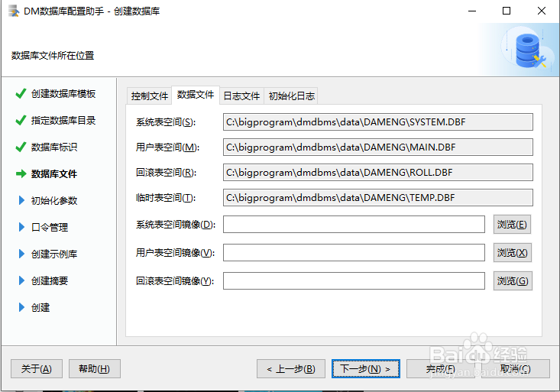Click the 帮助(H) button
This screenshot has height=392, width=560.
[x=94, y=369]
